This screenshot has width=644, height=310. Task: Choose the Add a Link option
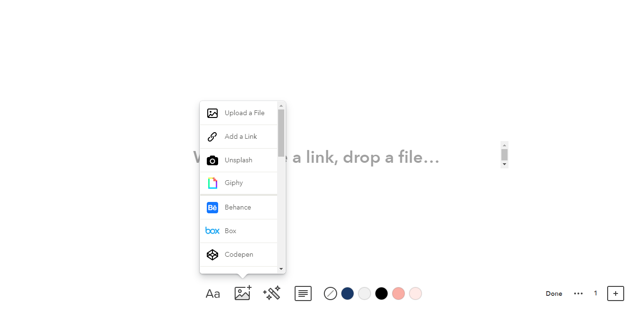tap(238, 137)
